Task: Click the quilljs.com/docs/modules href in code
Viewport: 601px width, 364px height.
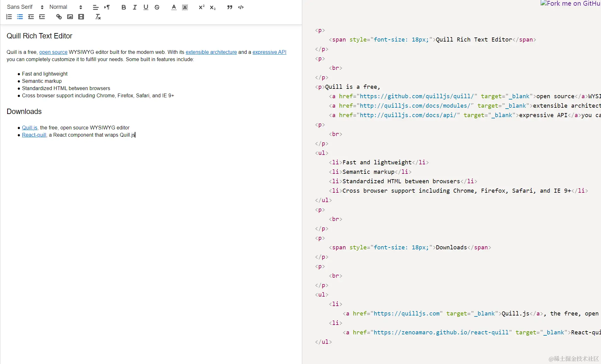Action: (x=415, y=106)
